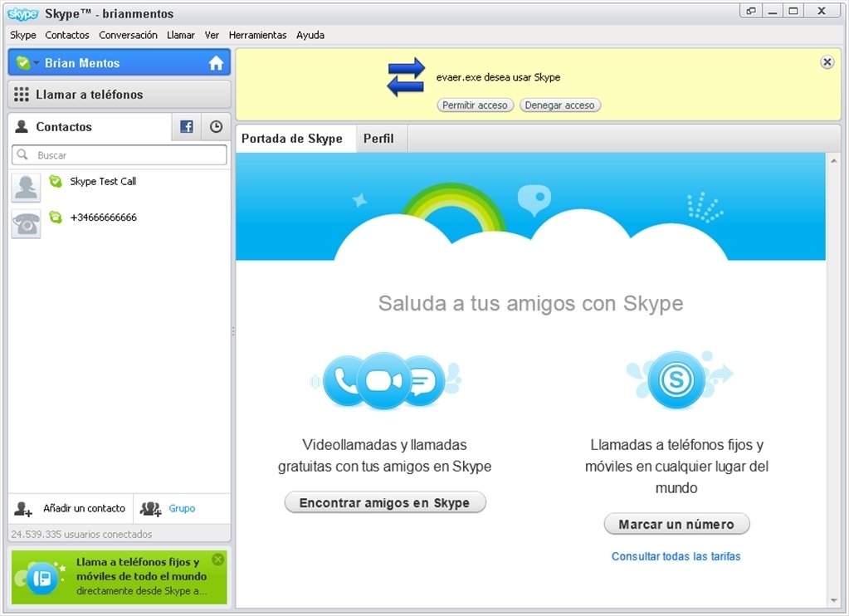The image size is (849, 616).
Task: Click the Skype credit S icon
Action: pyautogui.click(x=677, y=379)
